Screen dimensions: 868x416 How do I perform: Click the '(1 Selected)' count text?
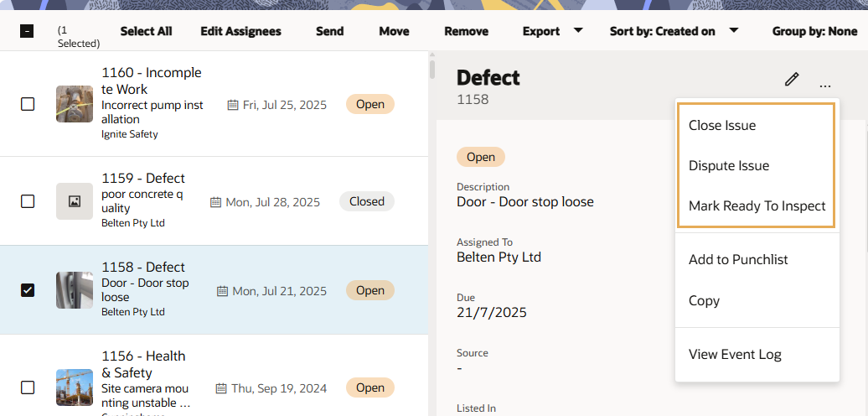(x=79, y=37)
